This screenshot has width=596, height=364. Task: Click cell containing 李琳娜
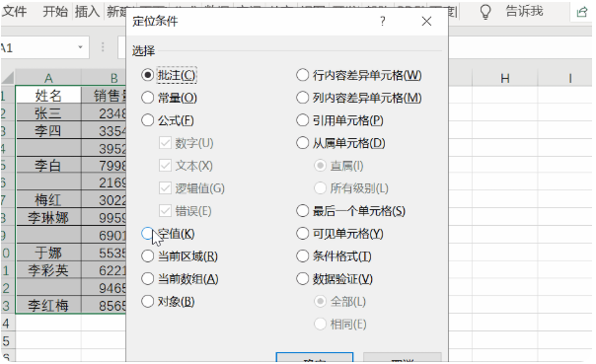pyautogui.click(x=48, y=217)
